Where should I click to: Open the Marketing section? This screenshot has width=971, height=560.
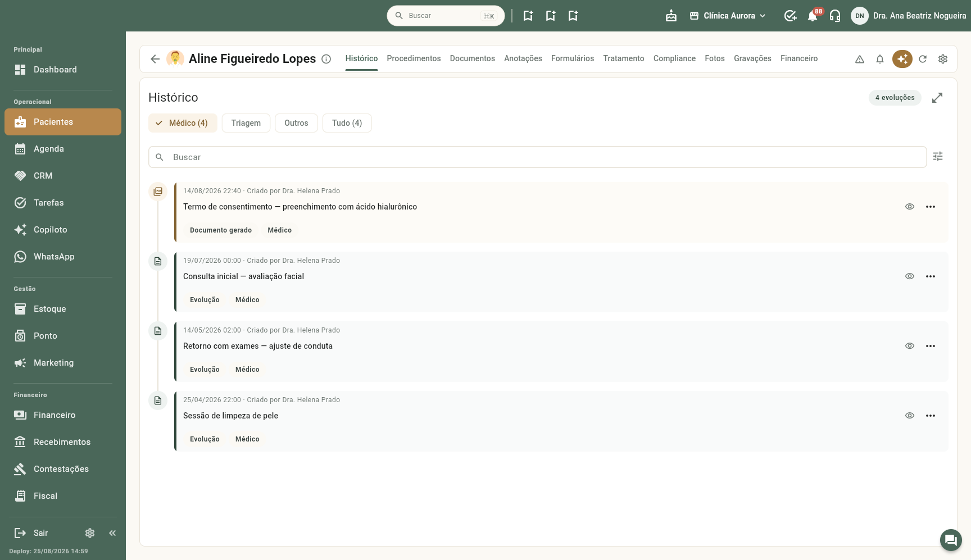[63, 363]
